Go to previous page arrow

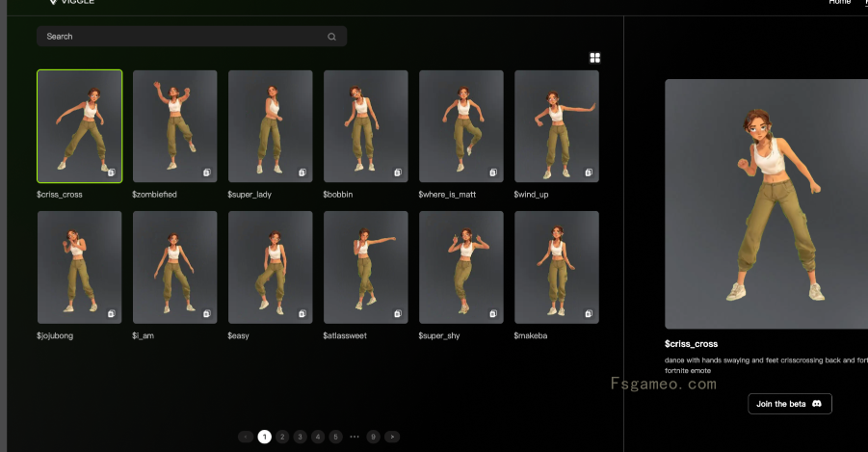pyautogui.click(x=246, y=437)
